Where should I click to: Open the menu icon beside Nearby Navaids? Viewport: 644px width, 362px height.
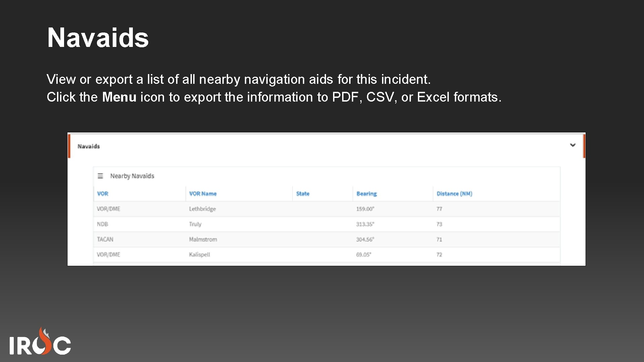tap(100, 176)
